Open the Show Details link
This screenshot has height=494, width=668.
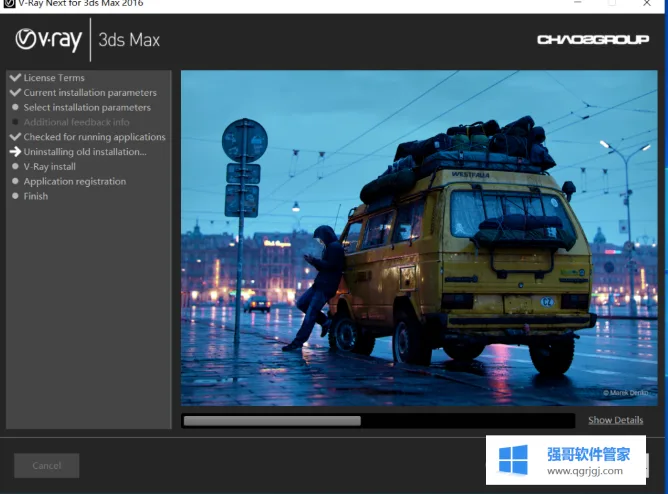coord(616,420)
